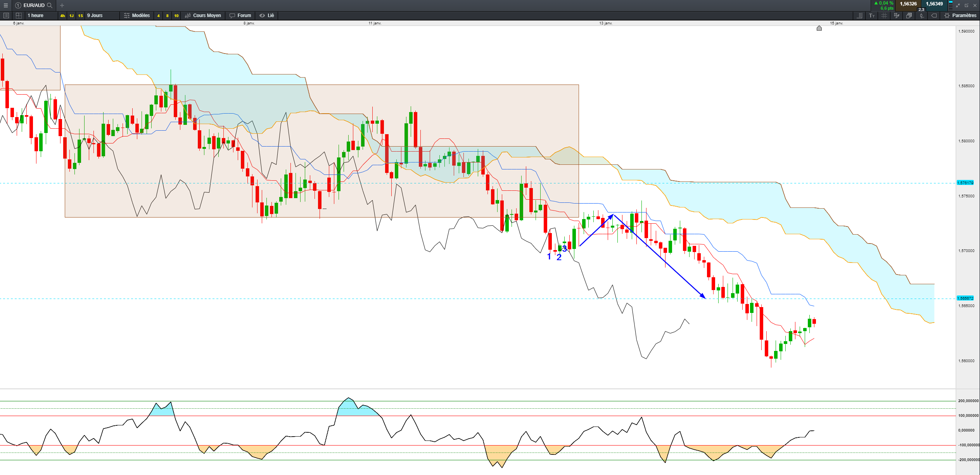This screenshot has width=980, height=475.
Task: Click the stacked windows icon
Action: point(909,16)
